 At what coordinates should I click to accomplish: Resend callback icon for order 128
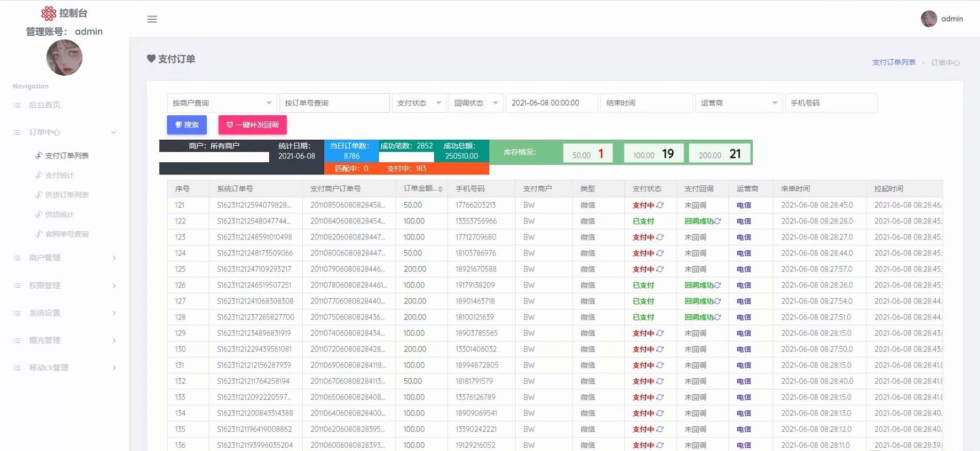[x=717, y=317]
